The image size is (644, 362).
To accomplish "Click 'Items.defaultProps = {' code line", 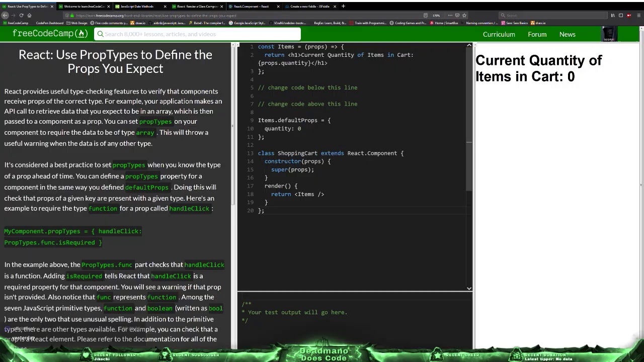I will [294, 120].
